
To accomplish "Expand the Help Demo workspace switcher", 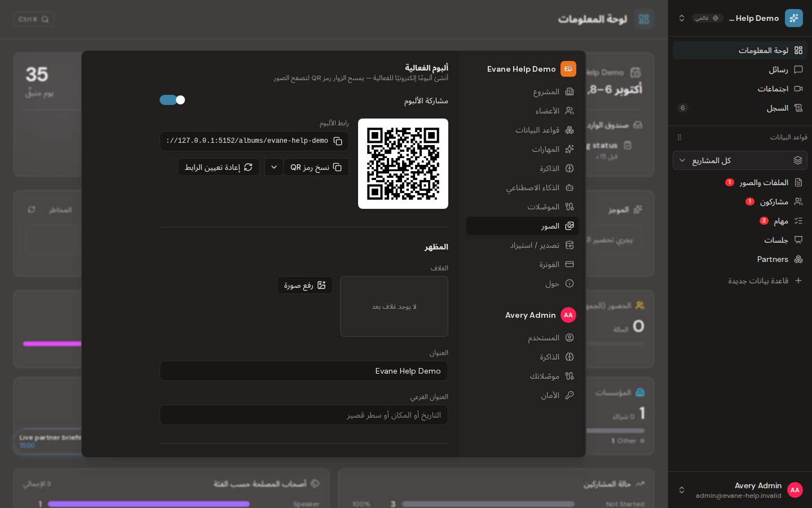I will click(682, 18).
